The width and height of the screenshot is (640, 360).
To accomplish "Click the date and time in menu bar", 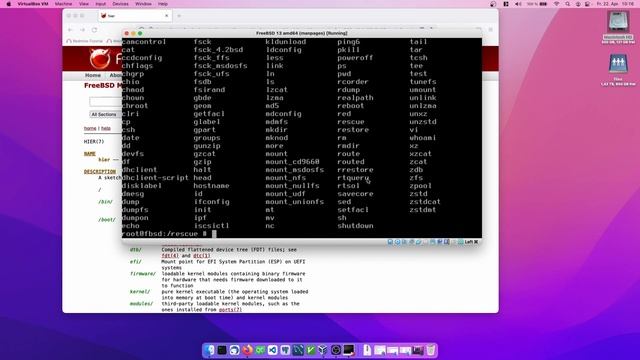I will [615, 4].
